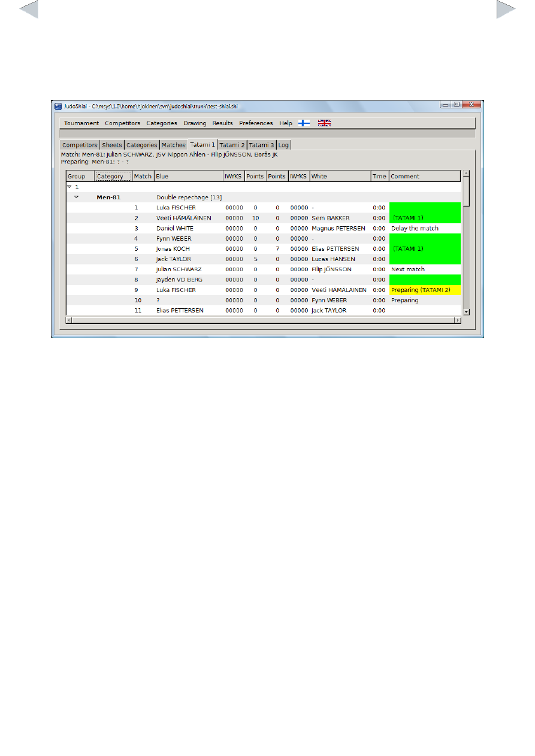Sort by the Category column header
Viewport: 535px width, 756px height.
click(x=113, y=177)
